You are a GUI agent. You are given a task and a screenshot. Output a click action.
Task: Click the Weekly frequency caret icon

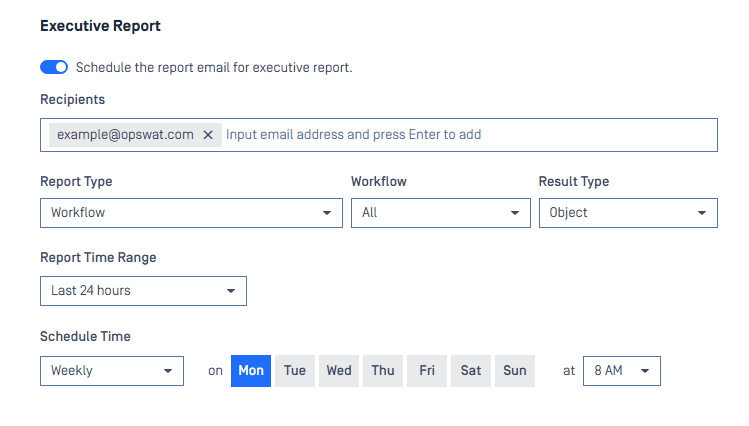tap(168, 371)
